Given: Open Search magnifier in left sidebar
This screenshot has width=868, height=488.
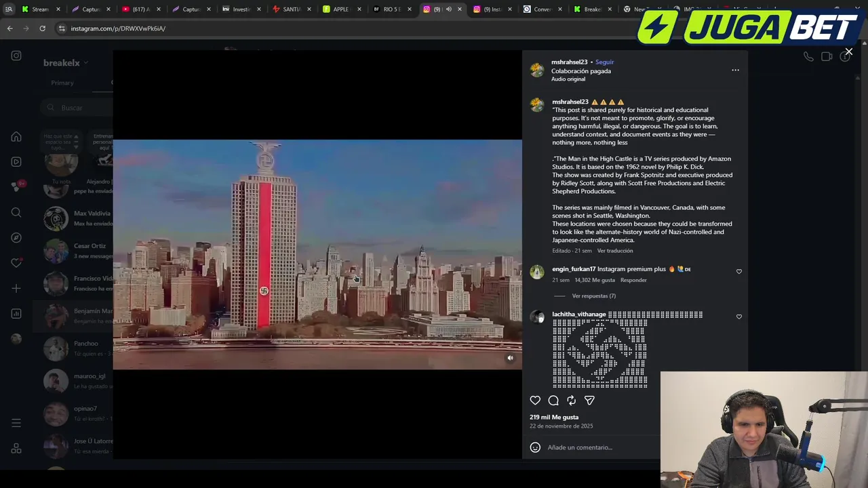Looking at the screenshot, I should point(16,213).
